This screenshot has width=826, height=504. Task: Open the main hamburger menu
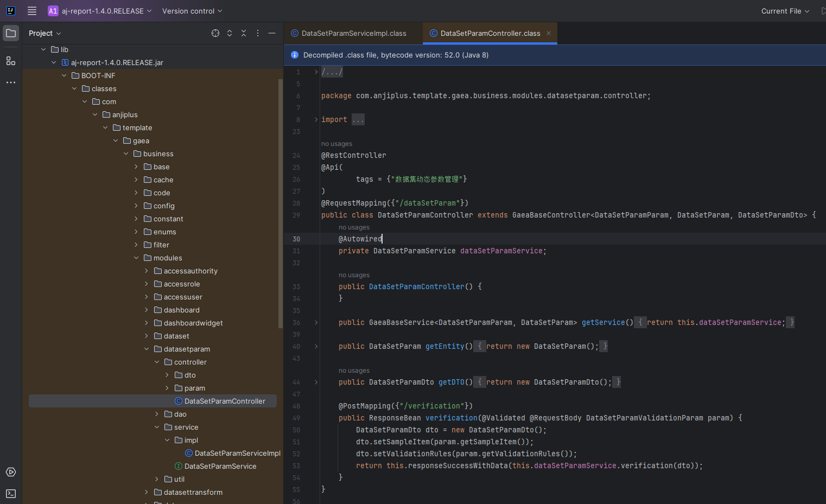coord(32,11)
